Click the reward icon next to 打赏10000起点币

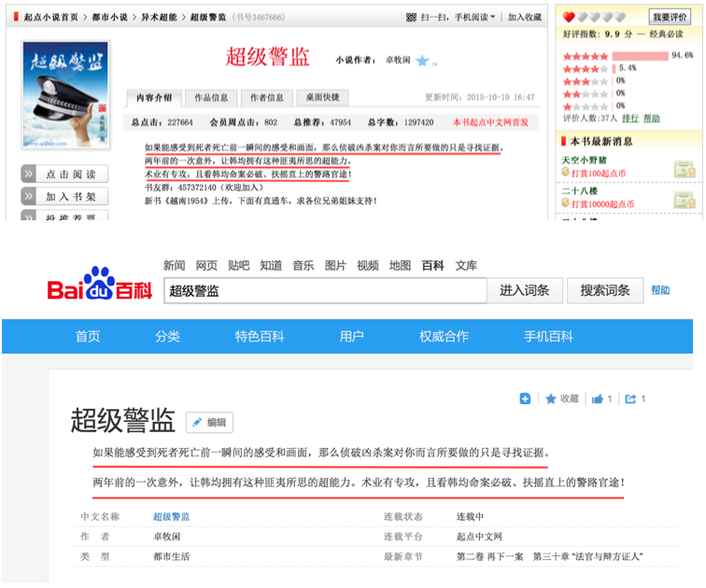coord(685,200)
